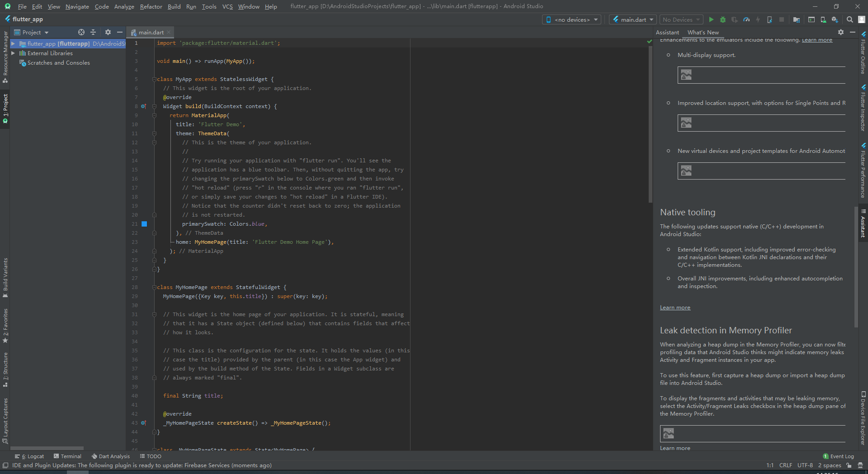The image size is (868, 474).
Task: Start debugging with the Debug icon
Action: (722, 19)
